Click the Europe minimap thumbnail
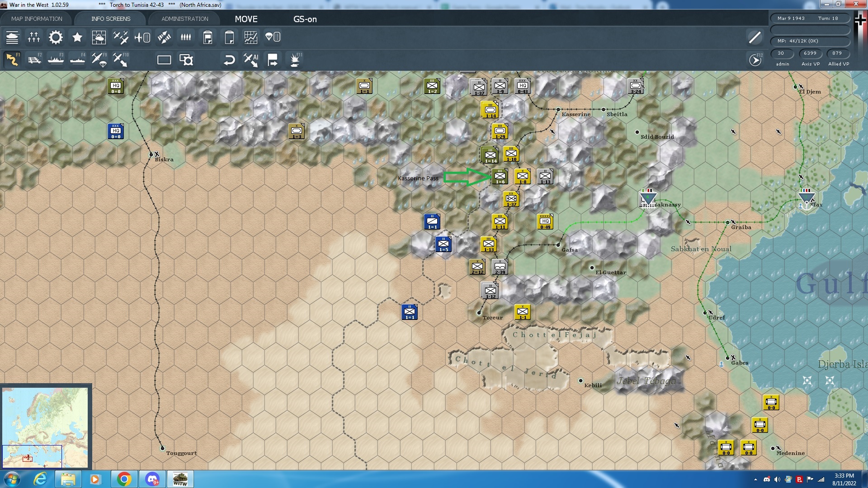The image size is (868, 488). coord(45,427)
